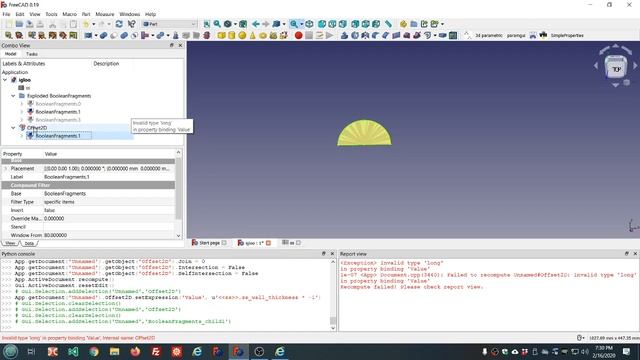
Task: Click the yellow Cube primitive icon
Action: (x=221, y=36)
